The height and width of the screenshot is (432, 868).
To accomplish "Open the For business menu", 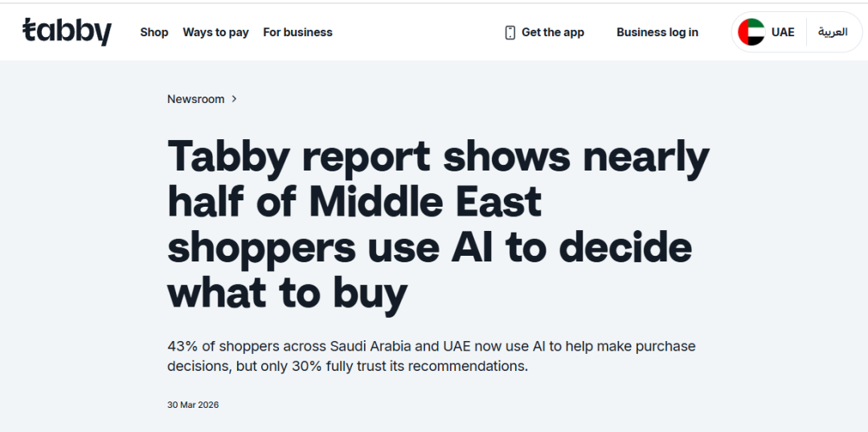I will [x=298, y=32].
